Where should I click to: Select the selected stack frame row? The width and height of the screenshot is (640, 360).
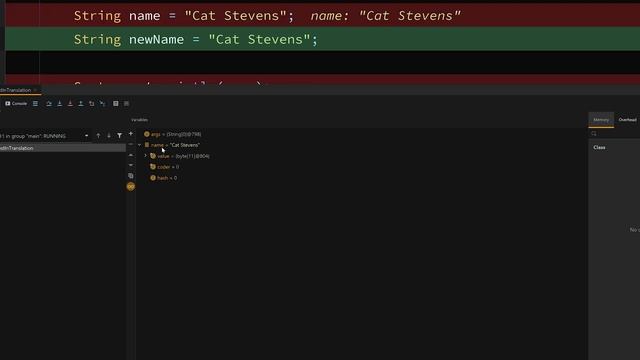tap(62, 148)
